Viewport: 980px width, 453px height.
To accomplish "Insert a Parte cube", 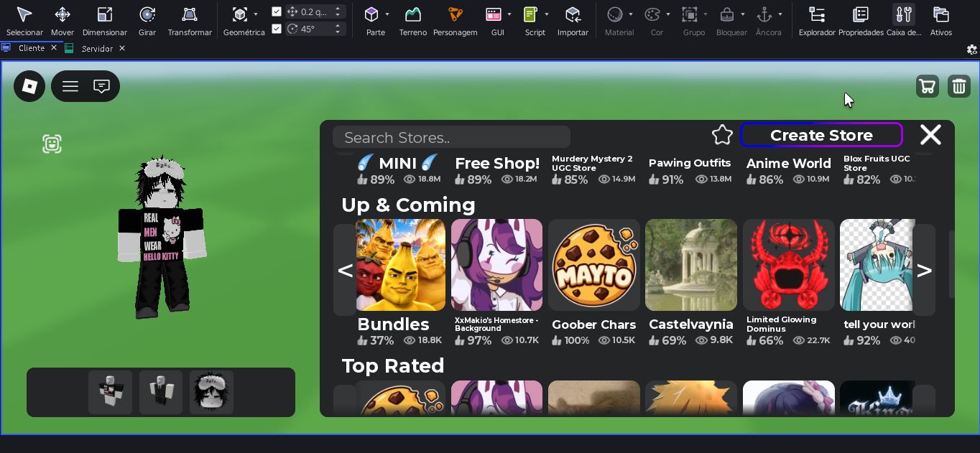I will (x=371, y=14).
